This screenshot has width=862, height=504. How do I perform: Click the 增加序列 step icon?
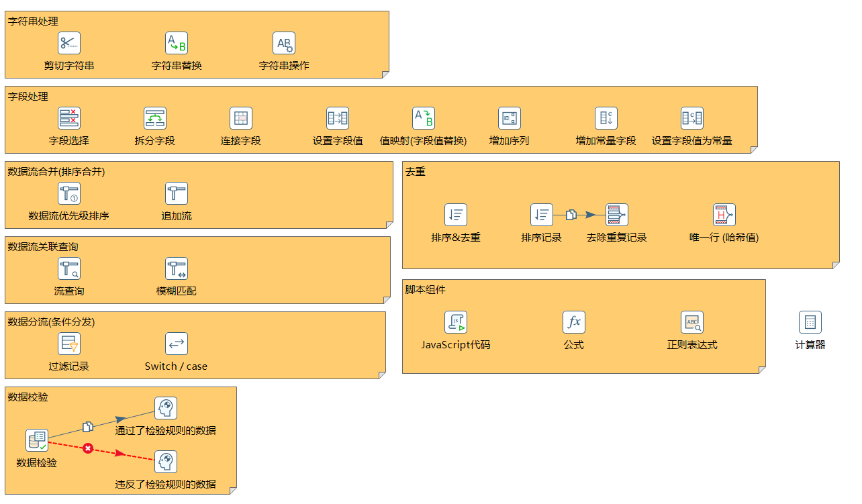(x=509, y=117)
